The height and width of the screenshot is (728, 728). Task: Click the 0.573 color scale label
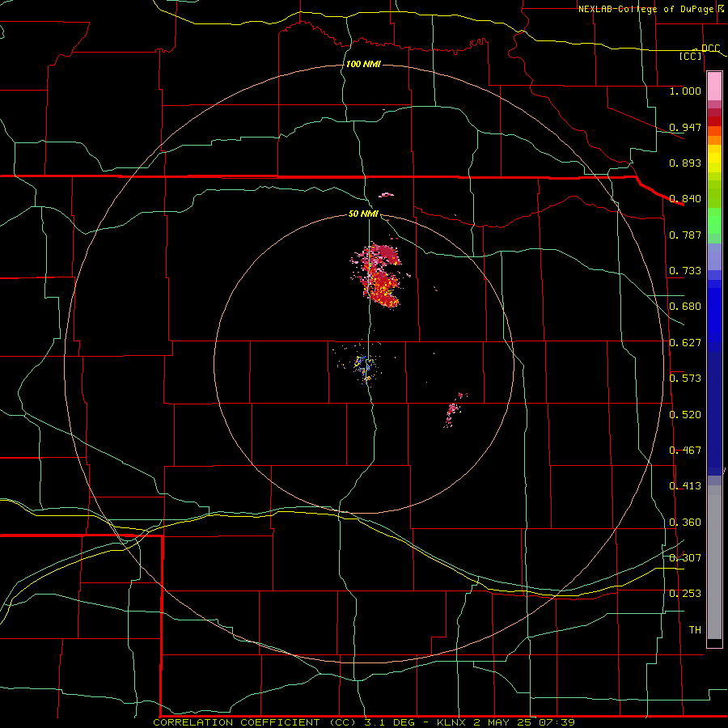[685, 379]
